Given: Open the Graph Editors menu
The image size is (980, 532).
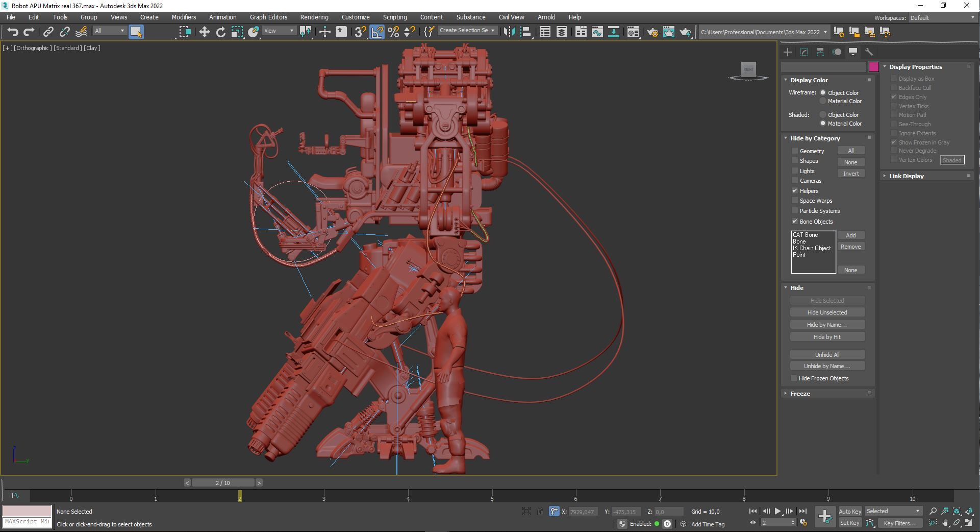Looking at the screenshot, I should (268, 17).
